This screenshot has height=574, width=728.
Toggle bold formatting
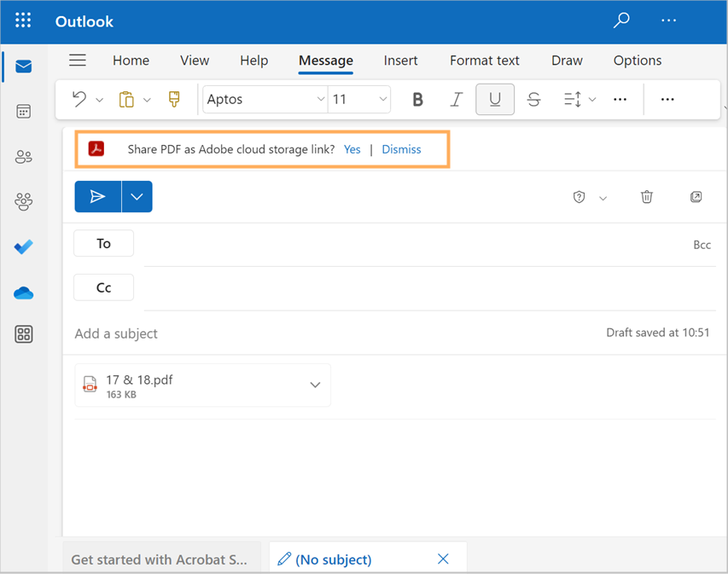coord(417,100)
